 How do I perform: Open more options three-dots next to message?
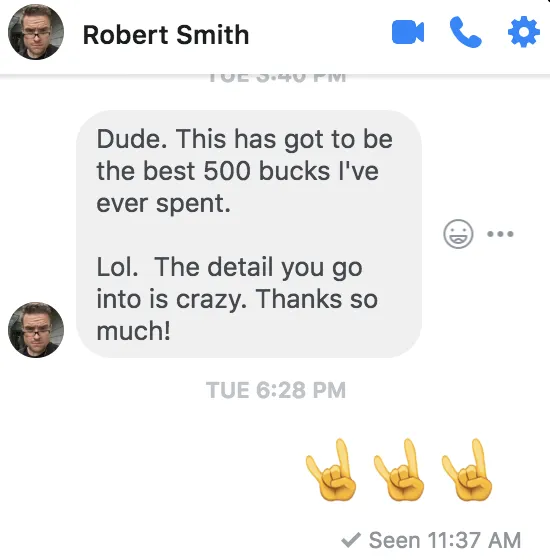point(500,234)
